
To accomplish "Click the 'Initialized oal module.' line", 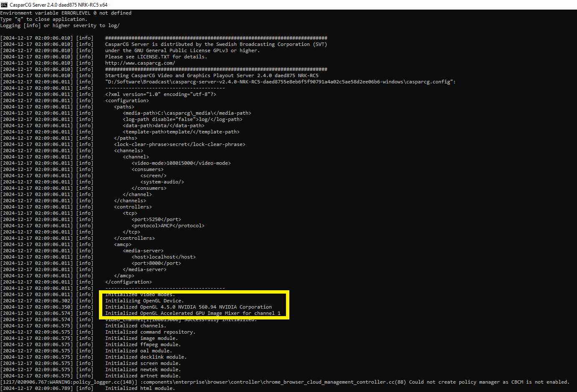I will coord(139,351).
